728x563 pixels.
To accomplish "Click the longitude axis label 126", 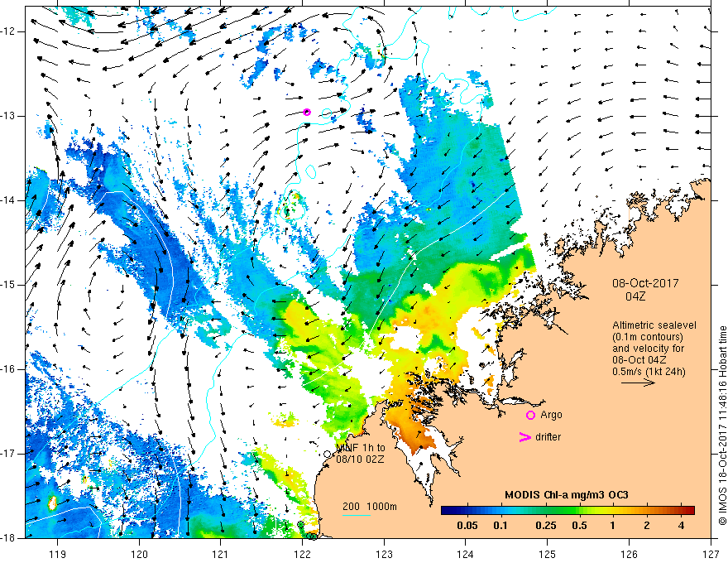I will pyautogui.click(x=629, y=554).
